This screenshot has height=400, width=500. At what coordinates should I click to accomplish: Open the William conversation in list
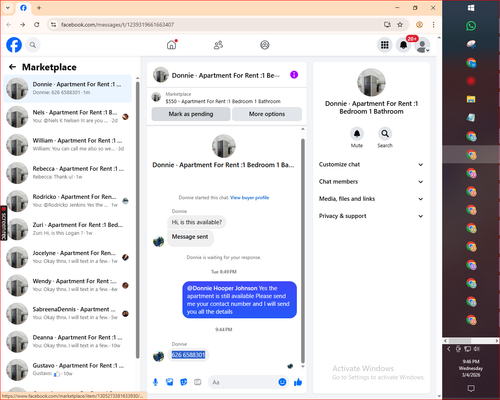coord(68,145)
